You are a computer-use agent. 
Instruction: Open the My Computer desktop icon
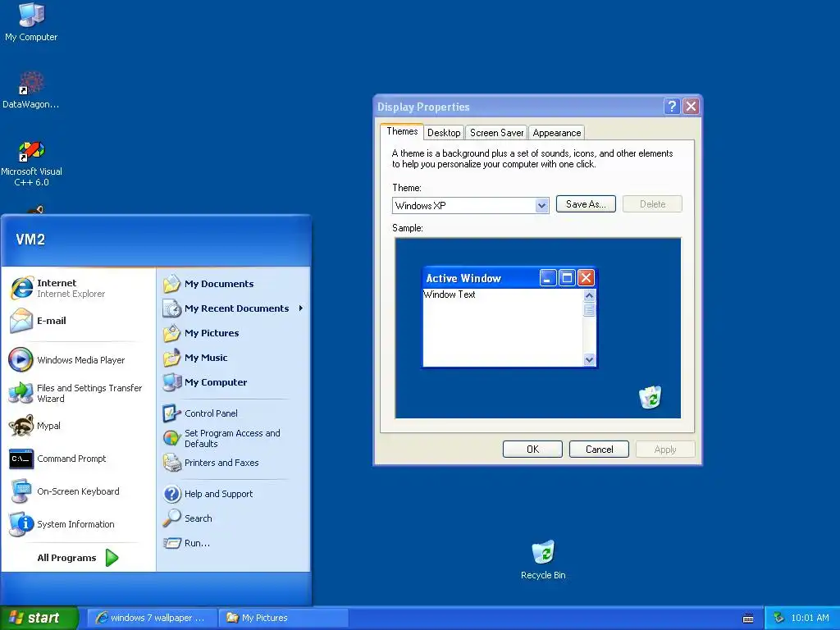pos(31,21)
